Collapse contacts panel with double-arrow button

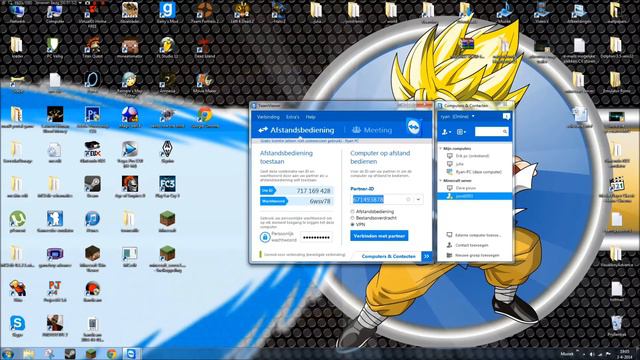pos(427,256)
